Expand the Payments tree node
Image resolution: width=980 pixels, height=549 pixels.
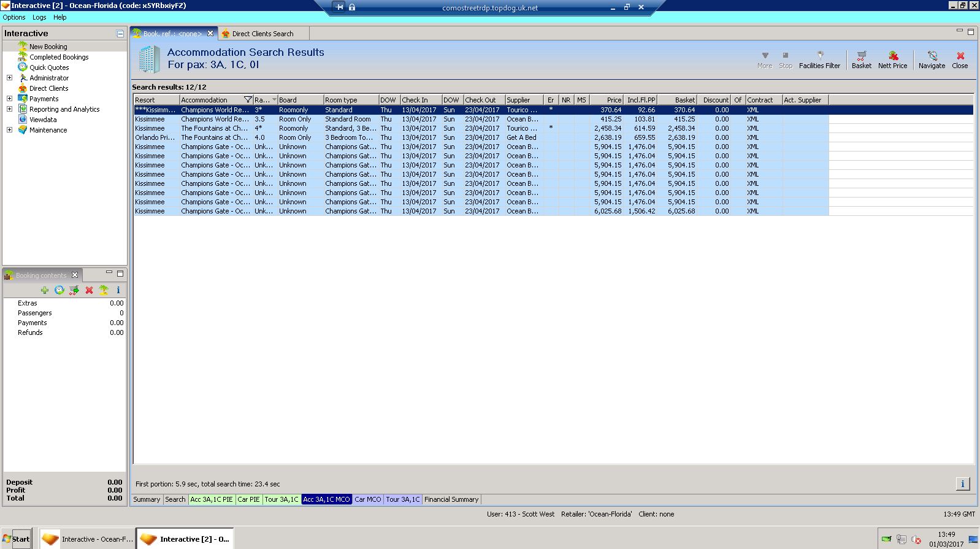click(9, 99)
